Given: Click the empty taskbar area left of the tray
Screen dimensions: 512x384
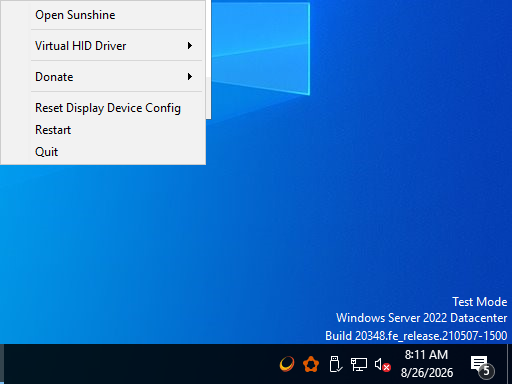Looking at the screenshot, I should tap(140, 364).
